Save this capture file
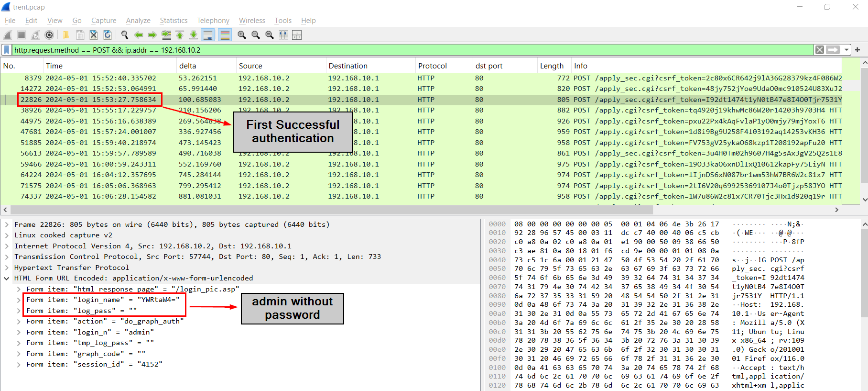Screen dimensions: 868x391 click(x=80, y=35)
